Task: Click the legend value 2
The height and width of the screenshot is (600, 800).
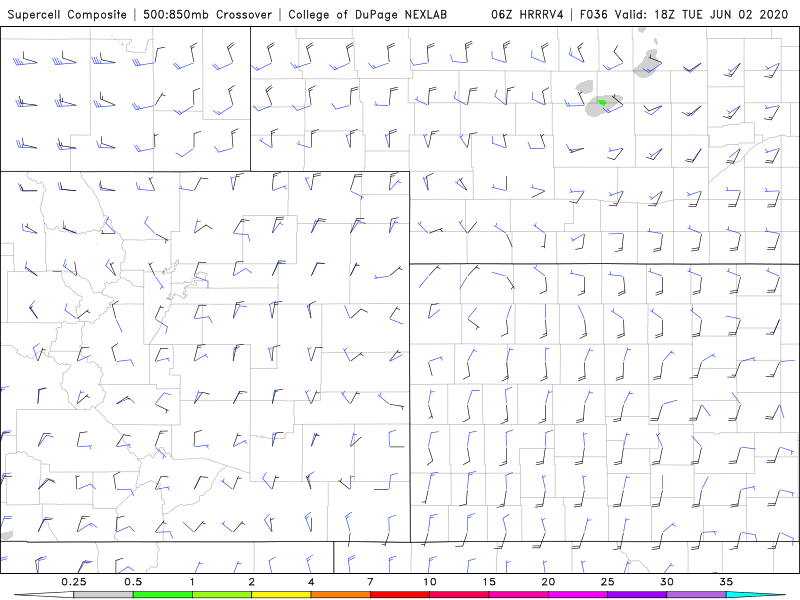Action: (x=252, y=582)
